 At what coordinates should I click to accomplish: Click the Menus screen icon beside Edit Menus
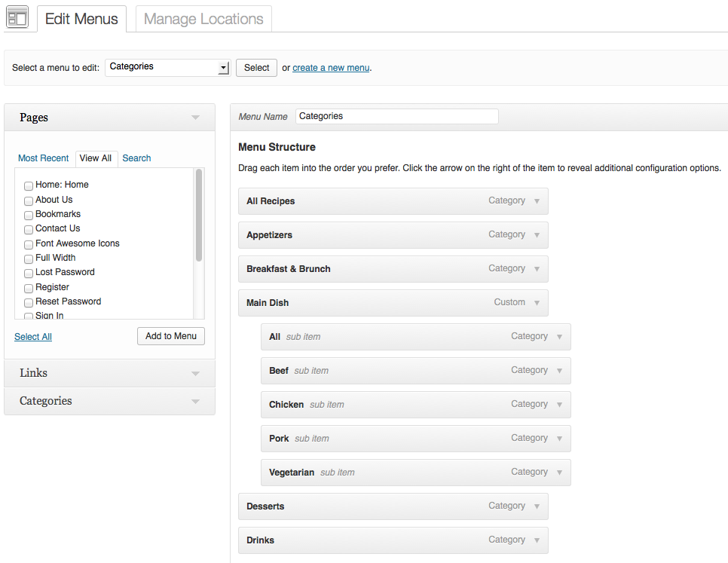pyautogui.click(x=17, y=17)
